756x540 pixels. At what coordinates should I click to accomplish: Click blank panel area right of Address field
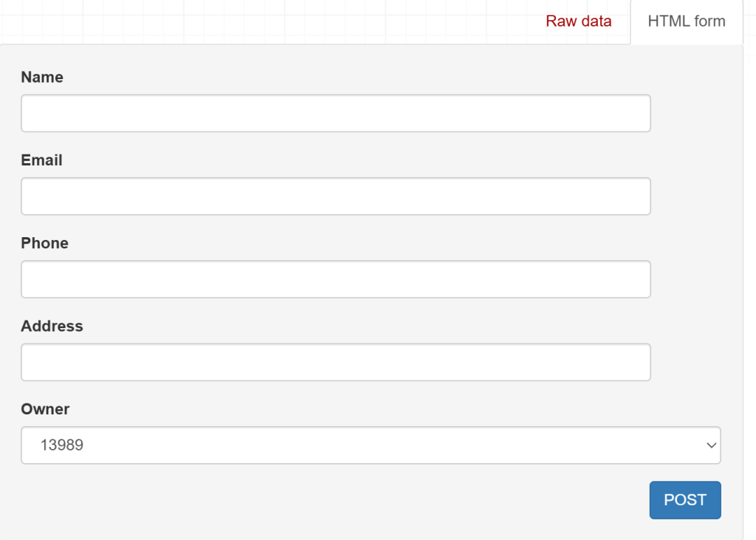pos(695,362)
